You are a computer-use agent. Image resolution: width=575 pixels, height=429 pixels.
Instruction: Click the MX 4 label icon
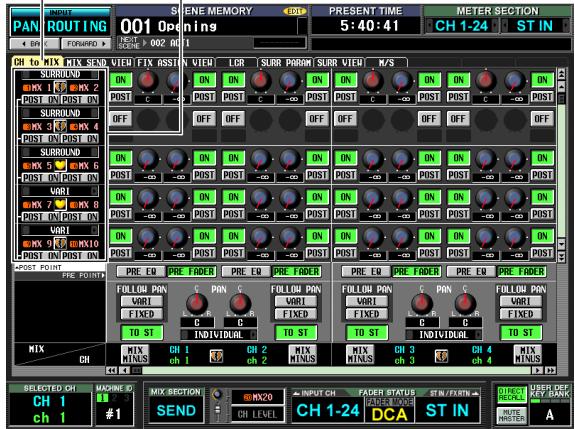74,127
